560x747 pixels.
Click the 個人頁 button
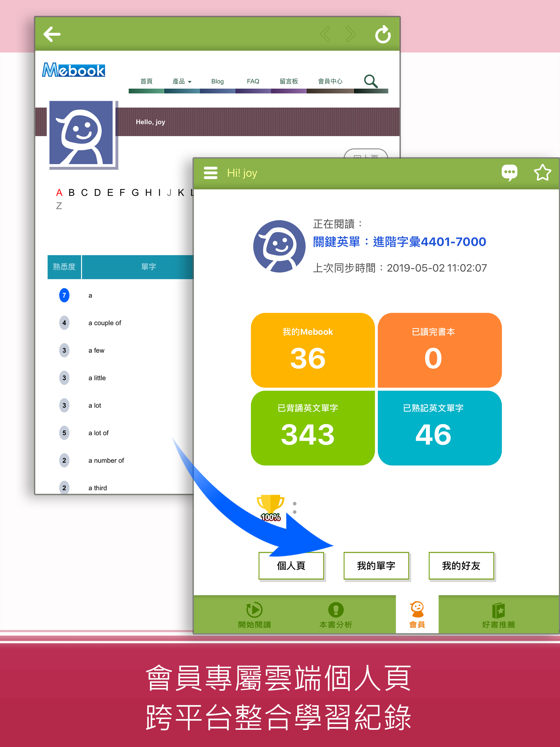pos(291,566)
